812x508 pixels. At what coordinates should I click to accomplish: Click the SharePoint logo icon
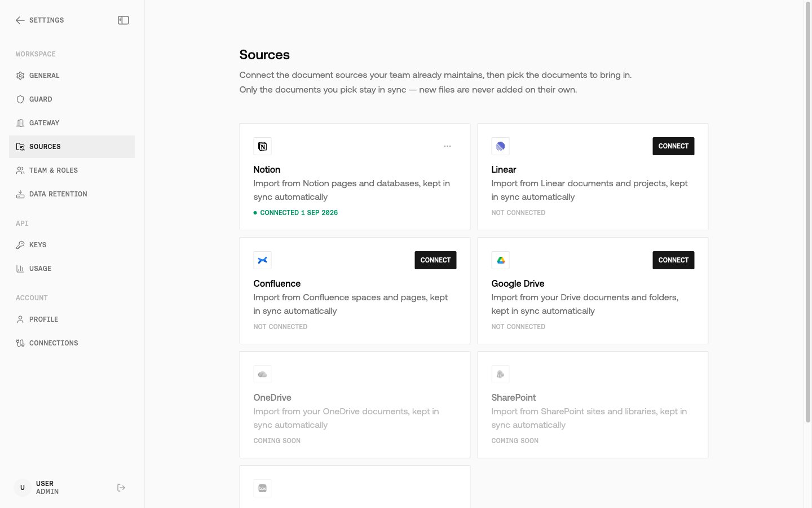(x=500, y=374)
